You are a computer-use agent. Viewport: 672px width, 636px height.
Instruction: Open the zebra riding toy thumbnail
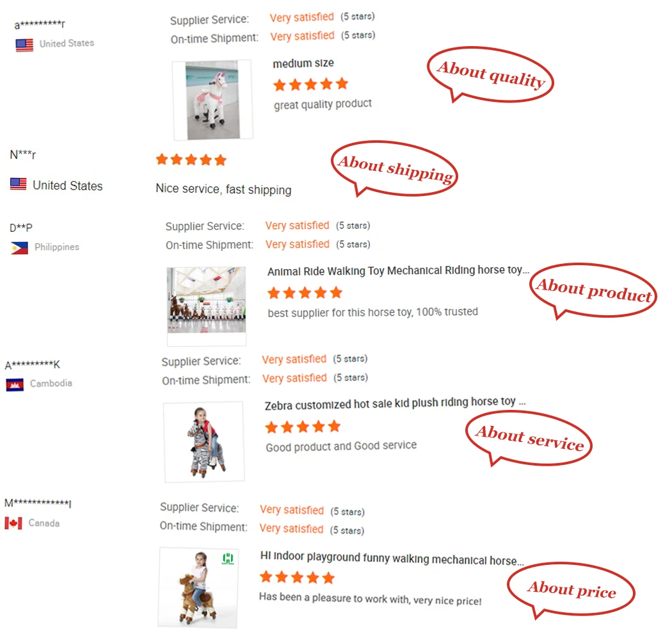click(204, 442)
